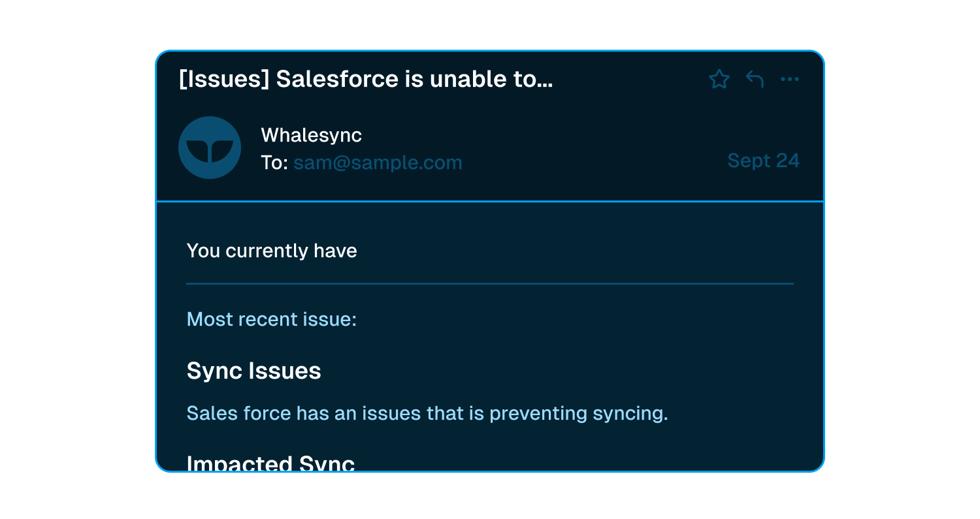Click the Whalesync whale-tail avatar

tap(210, 148)
